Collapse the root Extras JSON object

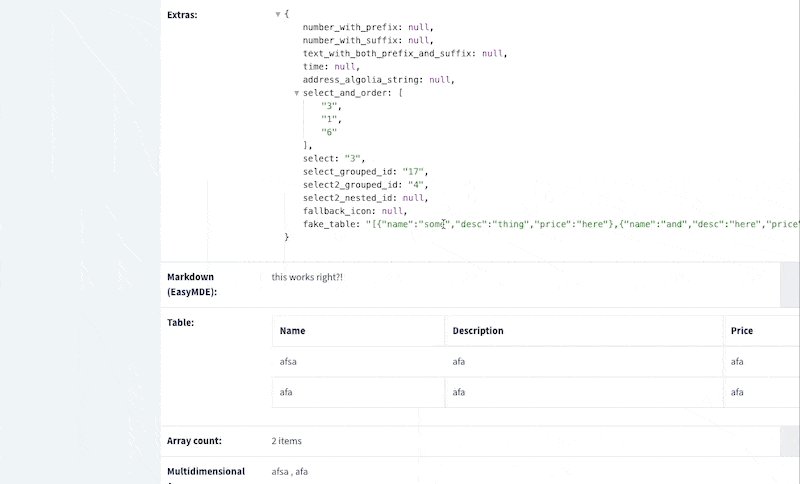click(x=278, y=14)
